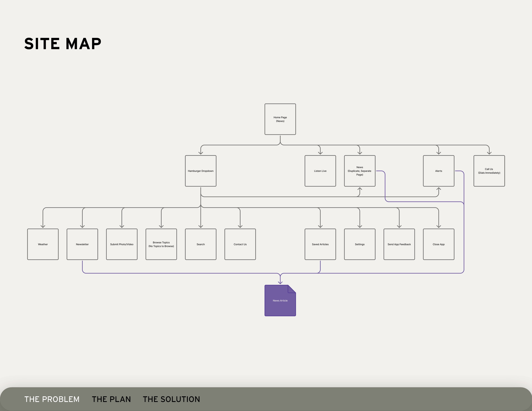Select the Listen Live box
This screenshot has height=411, width=532.
[x=320, y=171]
